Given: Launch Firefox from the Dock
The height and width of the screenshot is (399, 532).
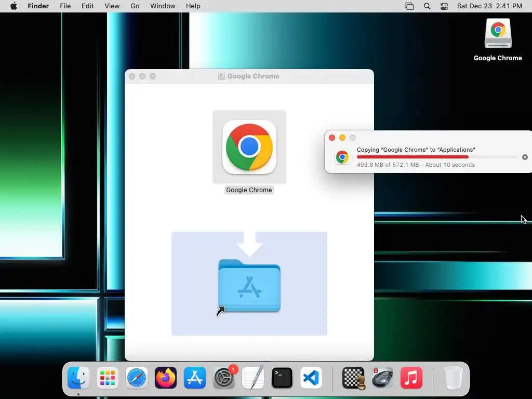Looking at the screenshot, I should point(166,378).
